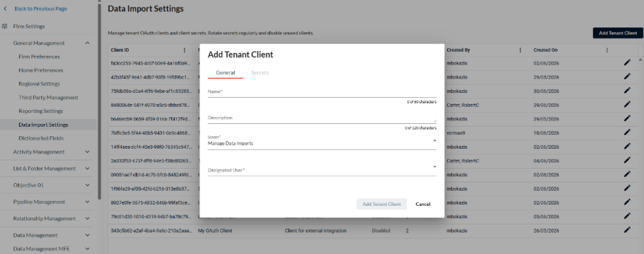Click 'Client for external integration' description

[315, 231]
